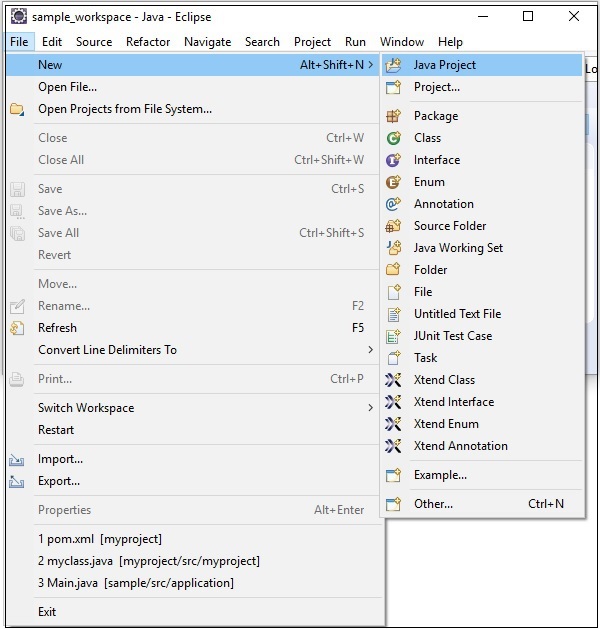This screenshot has width=600, height=629.
Task: Select Exit at bottom of File menu
Action: 193,612
